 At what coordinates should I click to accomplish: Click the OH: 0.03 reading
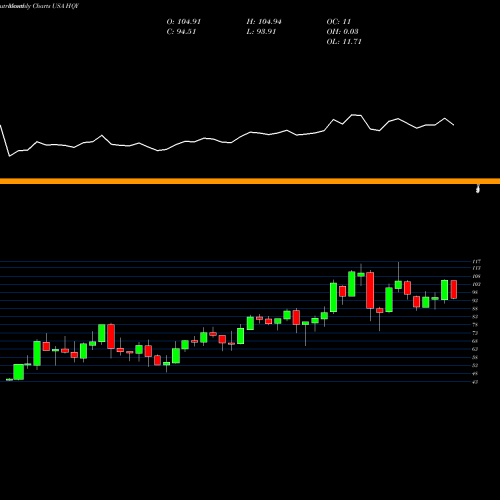tap(343, 32)
